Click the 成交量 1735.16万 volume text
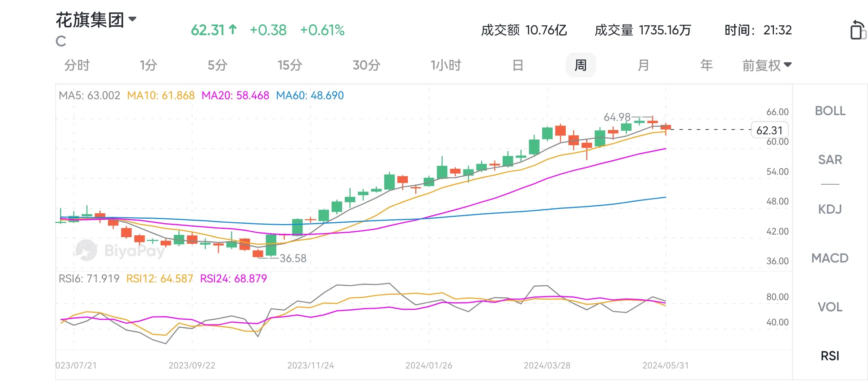 tap(643, 30)
